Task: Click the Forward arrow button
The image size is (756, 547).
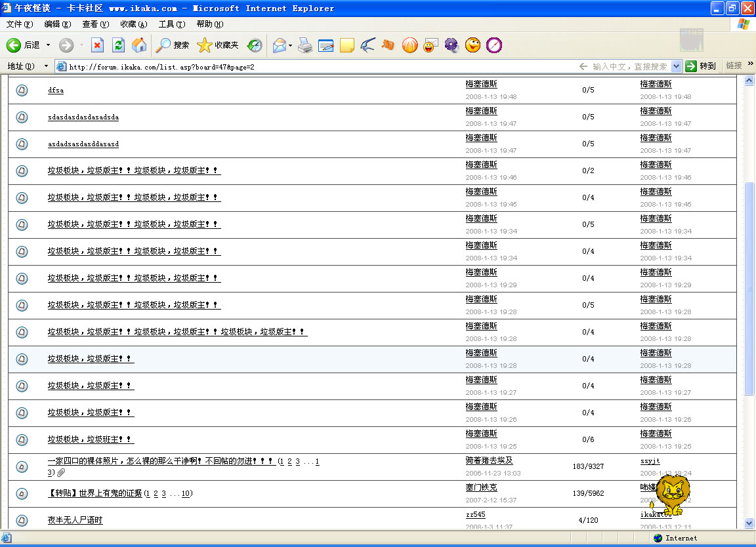Action: click(66, 45)
